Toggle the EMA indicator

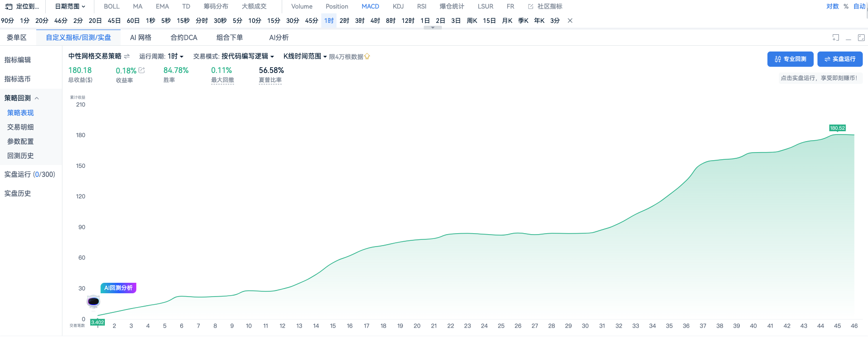(163, 7)
